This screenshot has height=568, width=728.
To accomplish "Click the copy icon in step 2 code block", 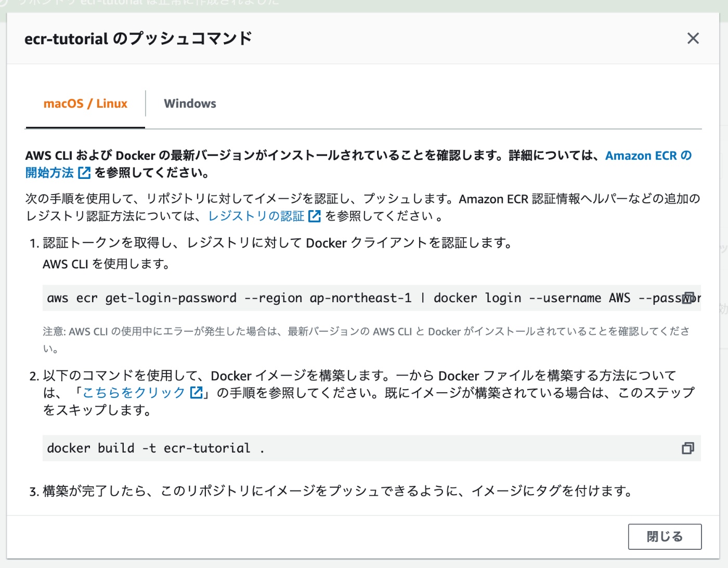I will click(x=687, y=448).
